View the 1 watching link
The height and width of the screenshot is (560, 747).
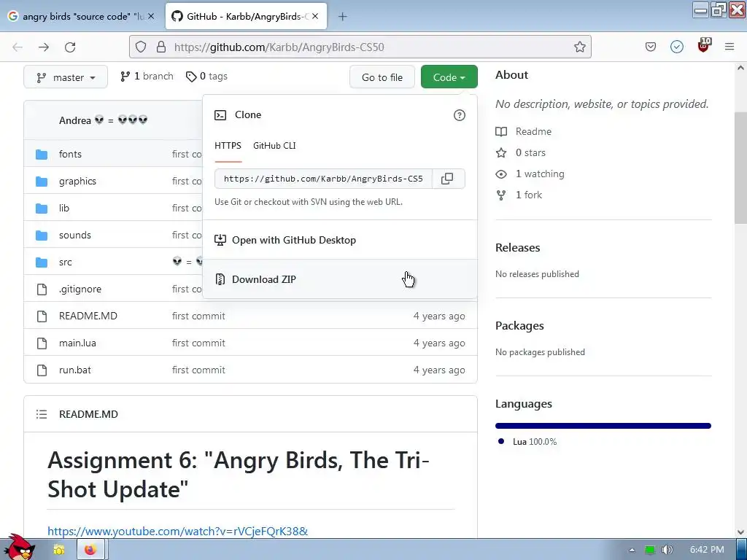[530, 174]
